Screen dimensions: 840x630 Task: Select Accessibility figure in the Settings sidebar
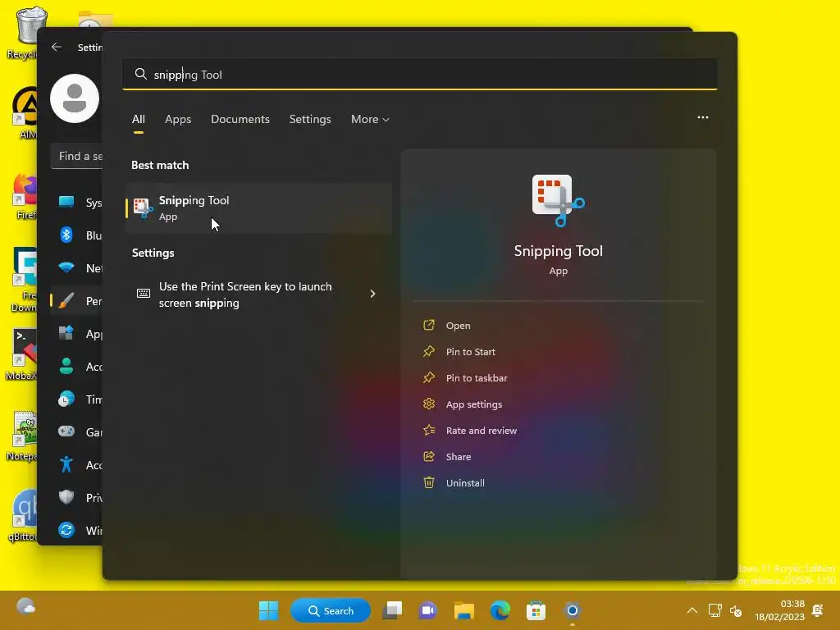click(66, 464)
